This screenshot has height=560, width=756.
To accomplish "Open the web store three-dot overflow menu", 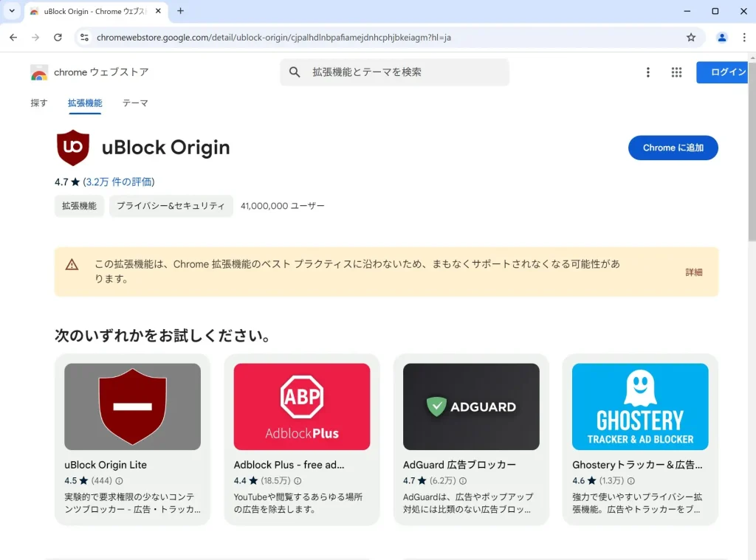I will coord(648,72).
